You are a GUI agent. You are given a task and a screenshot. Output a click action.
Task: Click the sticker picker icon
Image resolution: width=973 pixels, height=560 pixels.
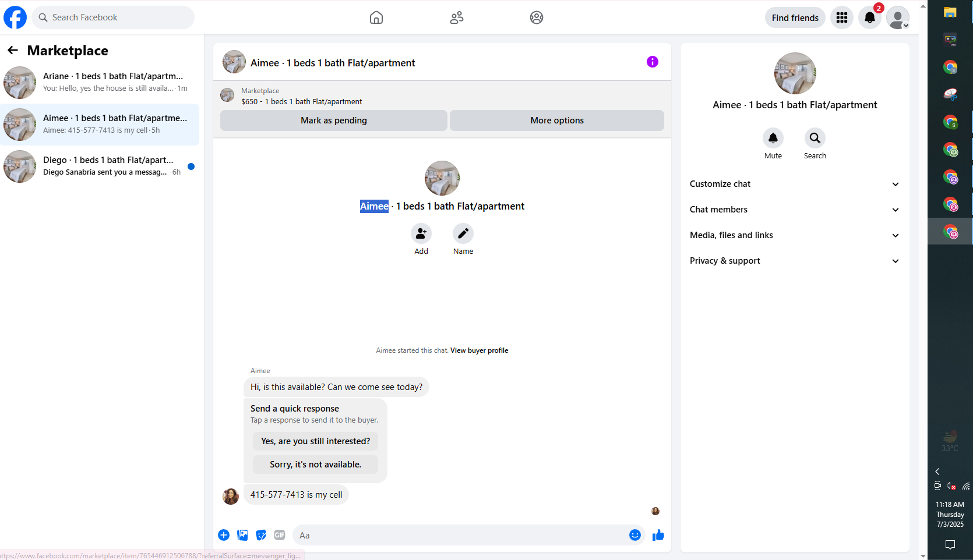(261, 535)
